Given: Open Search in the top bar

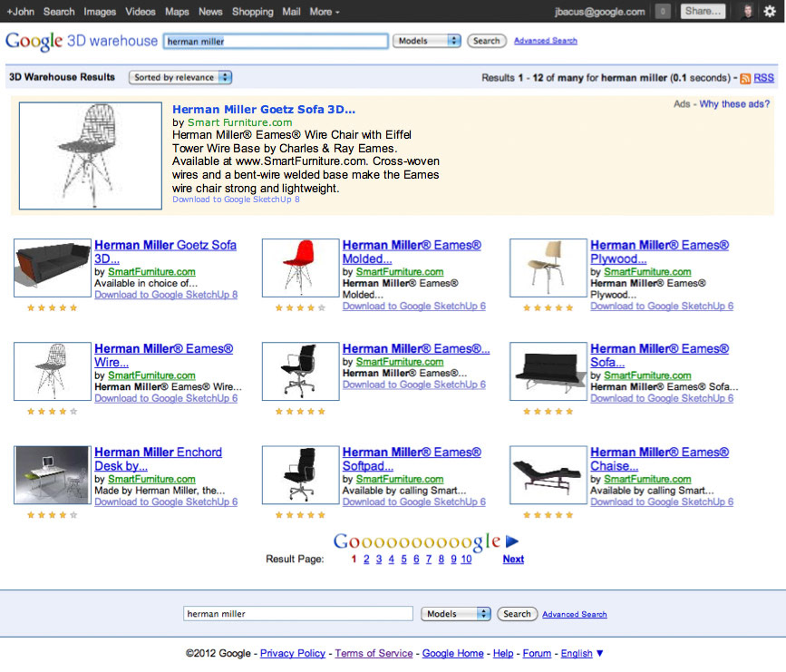Looking at the screenshot, I should (59, 12).
